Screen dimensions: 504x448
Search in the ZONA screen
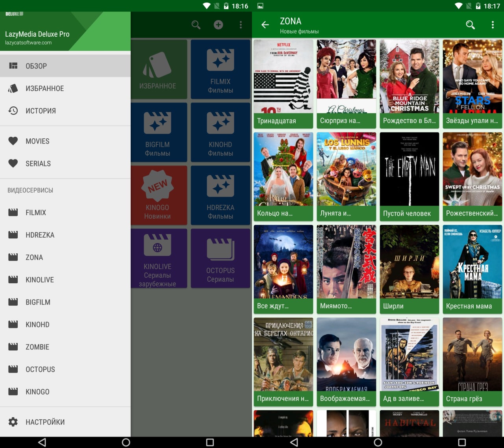(x=470, y=25)
